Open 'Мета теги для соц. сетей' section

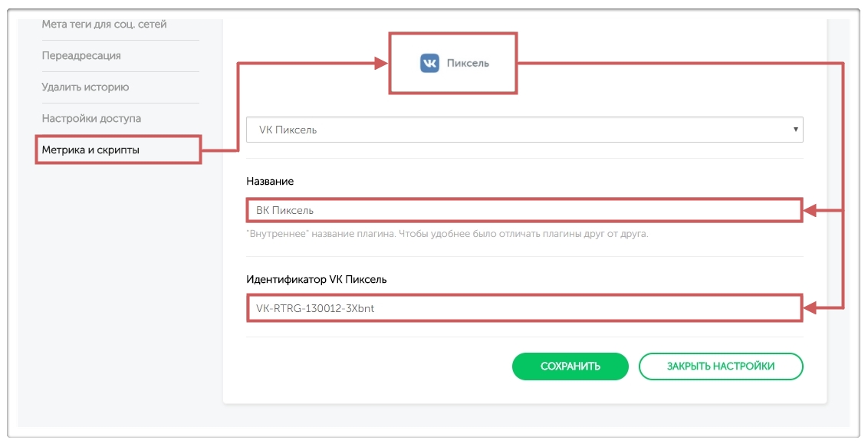point(104,25)
